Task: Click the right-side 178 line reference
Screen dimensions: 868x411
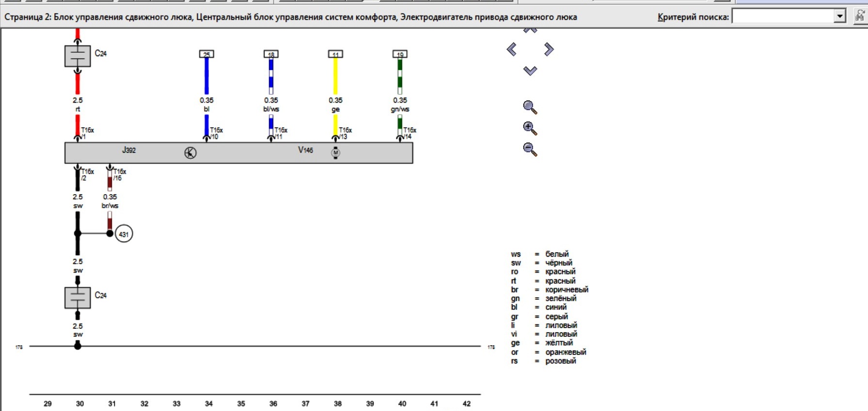Action: [x=491, y=347]
